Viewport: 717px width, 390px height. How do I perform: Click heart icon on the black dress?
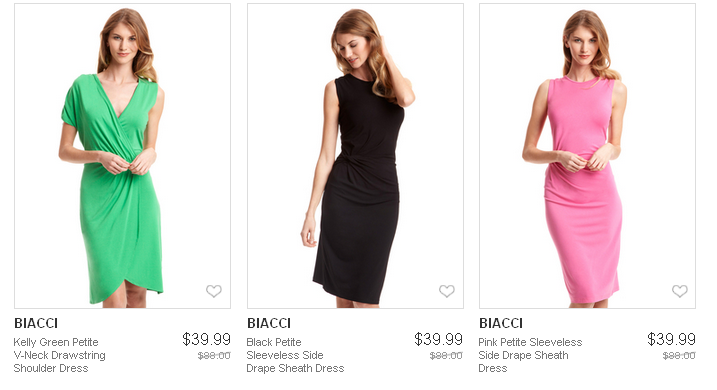[x=447, y=291]
